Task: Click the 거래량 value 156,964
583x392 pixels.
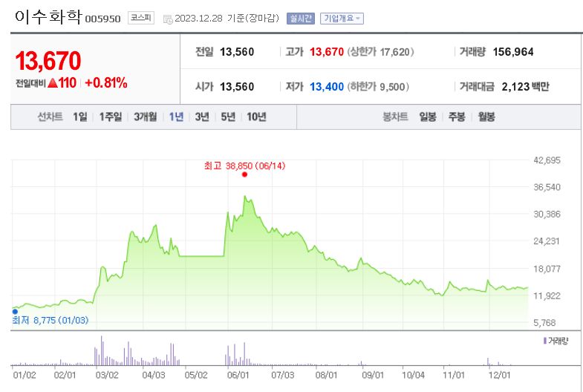Action: 513,52
